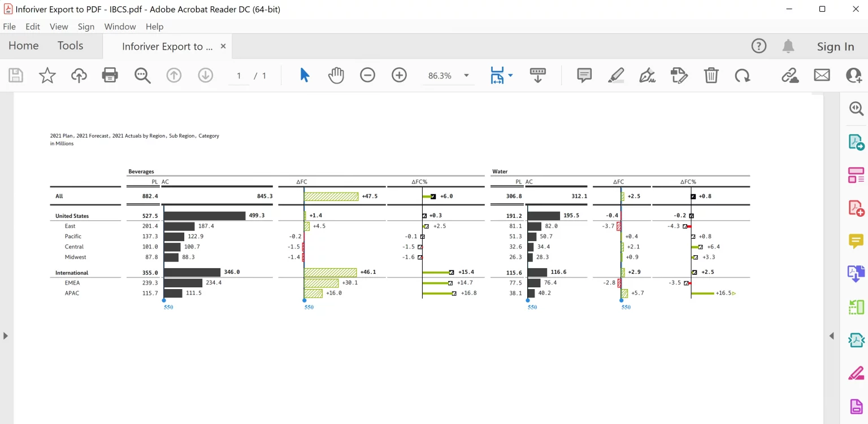Open the Window menu
The width and height of the screenshot is (868, 424).
[x=120, y=27]
